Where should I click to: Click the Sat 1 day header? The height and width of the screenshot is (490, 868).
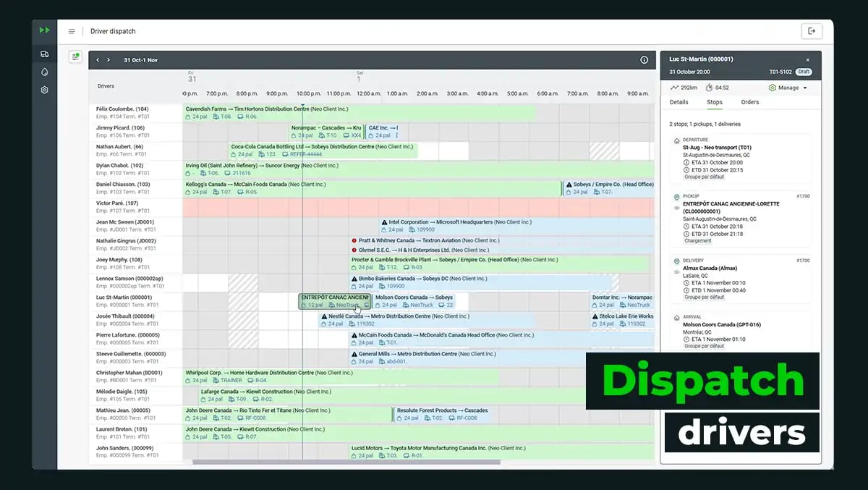359,77
